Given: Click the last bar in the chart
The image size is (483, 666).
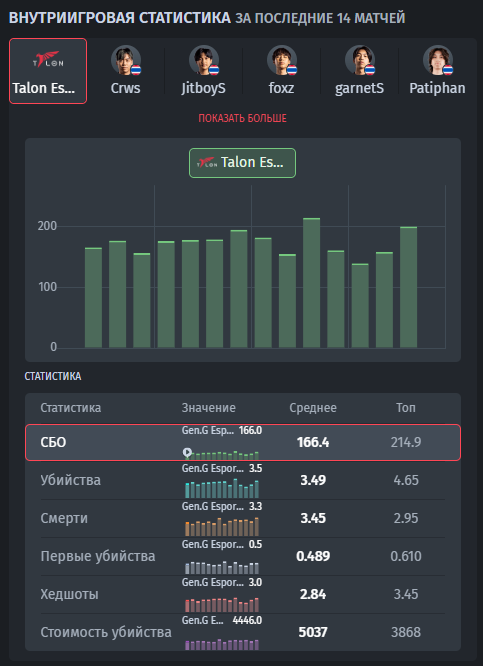Looking at the screenshot, I should pos(408,287).
